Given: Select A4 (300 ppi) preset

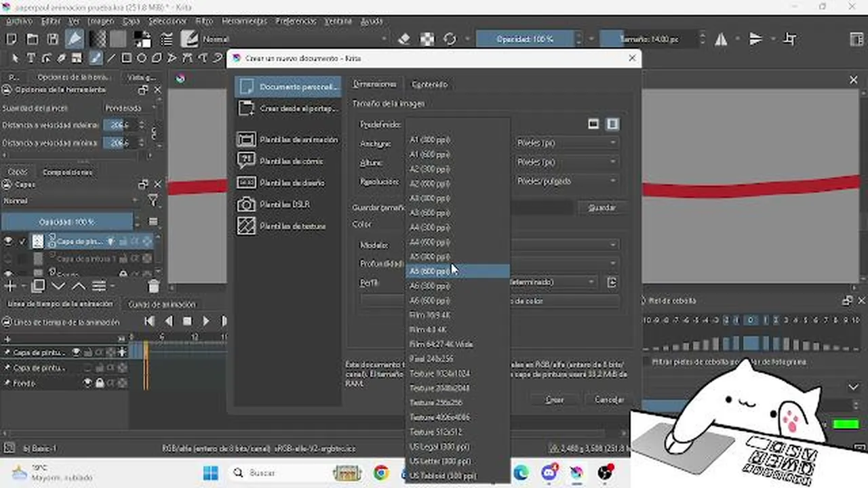Looking at the screenshot, I should [x=457, y=227].
